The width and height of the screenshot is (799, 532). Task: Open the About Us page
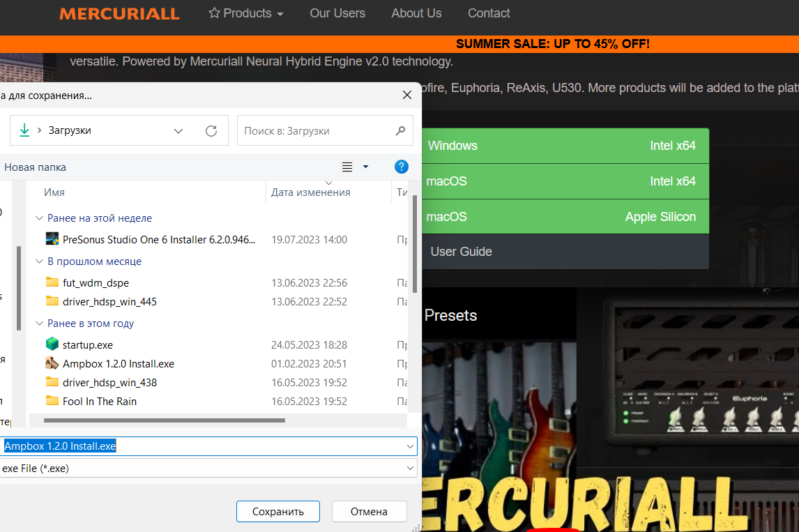tap(416, 13)
